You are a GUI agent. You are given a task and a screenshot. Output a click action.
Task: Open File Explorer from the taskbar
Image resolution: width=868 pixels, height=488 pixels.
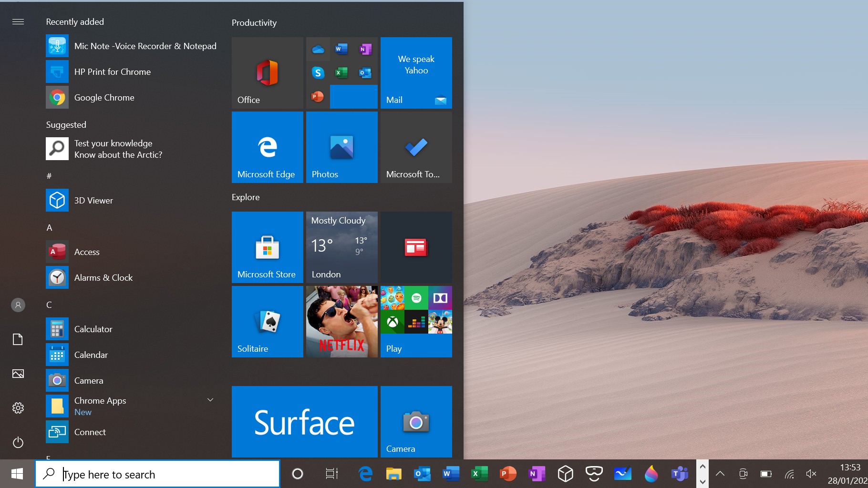coord(394,474)
